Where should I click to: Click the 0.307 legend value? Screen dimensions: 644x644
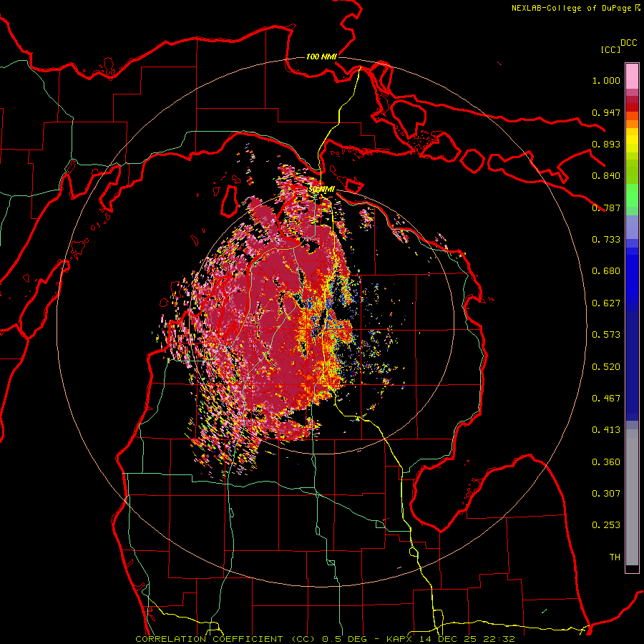point(606,494)
